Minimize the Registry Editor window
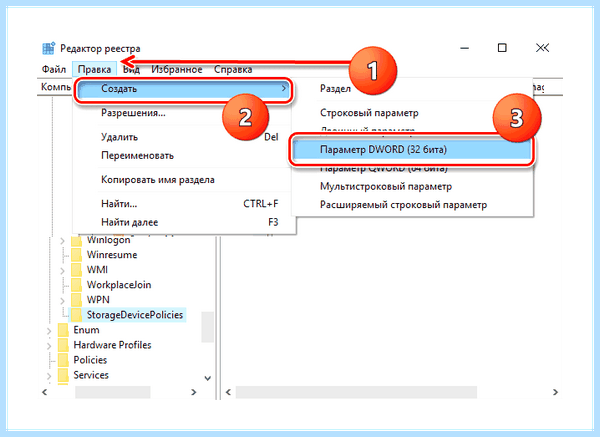The image size is (600, 437). (x=465, y=48)
